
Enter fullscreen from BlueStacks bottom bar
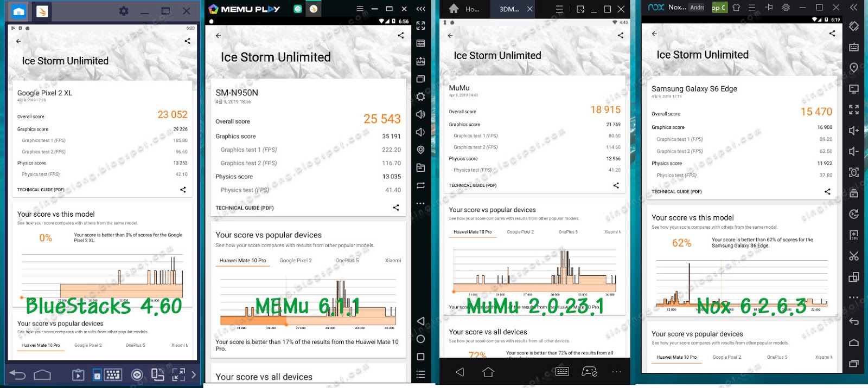(x=178, y=374)
